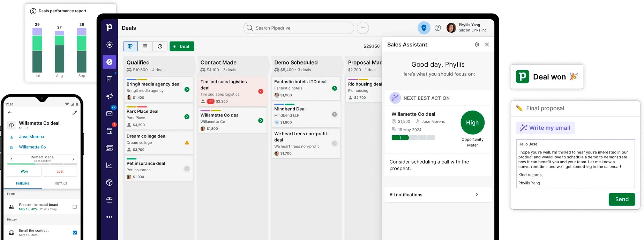This screenshot has height=240, width=644.
Task: Open Pet insurance deal card
Action: click(x=158, y=169)
